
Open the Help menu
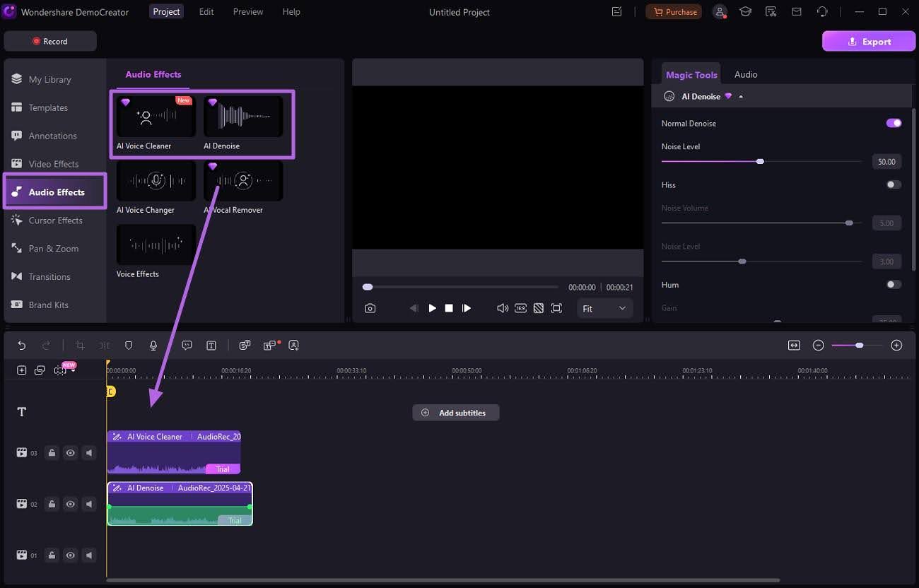click(291, 12)
